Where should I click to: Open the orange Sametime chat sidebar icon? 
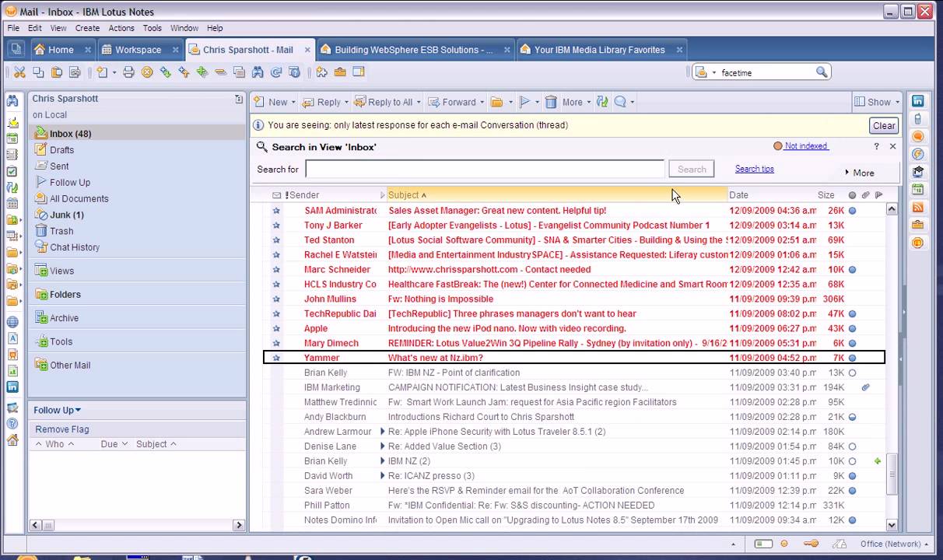coord(918,137)
